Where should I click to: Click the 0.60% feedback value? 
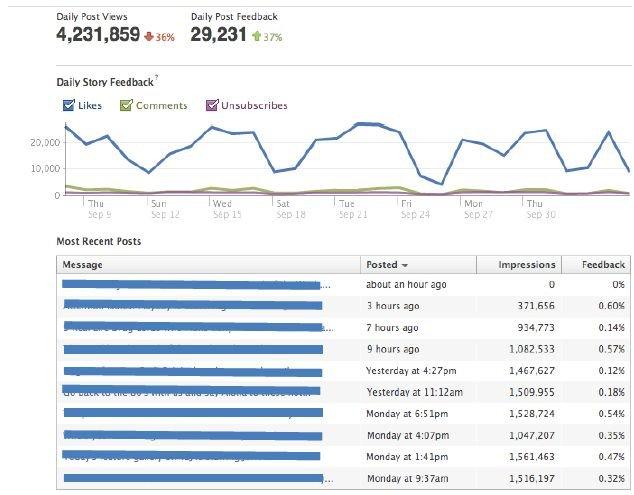click(611, 306)
